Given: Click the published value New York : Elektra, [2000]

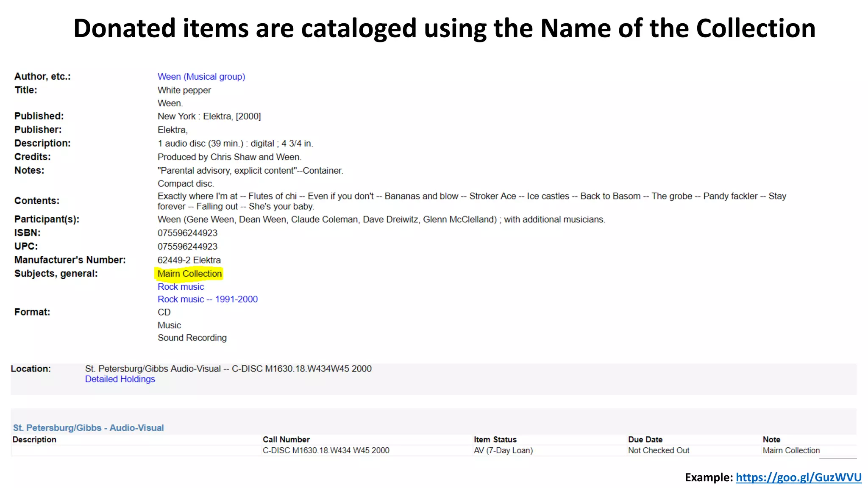Looking at the screenshot, I should (x=209, y=116).
